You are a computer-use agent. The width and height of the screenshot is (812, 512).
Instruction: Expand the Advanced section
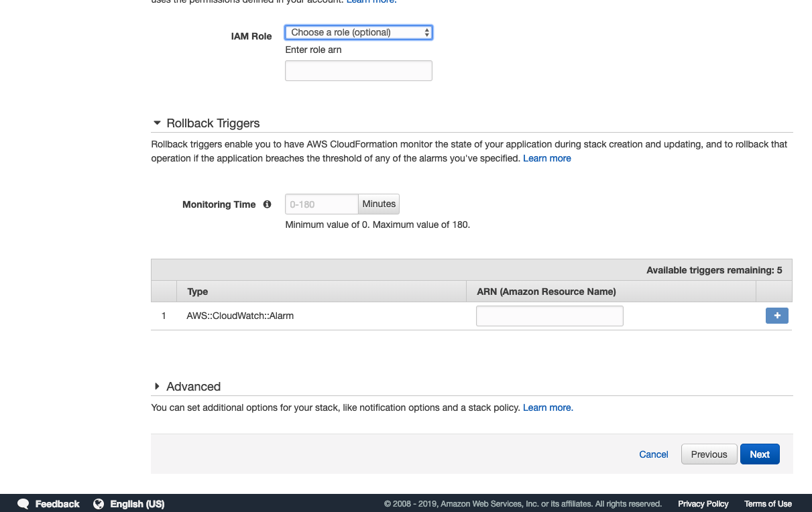[x=158, y=387]
